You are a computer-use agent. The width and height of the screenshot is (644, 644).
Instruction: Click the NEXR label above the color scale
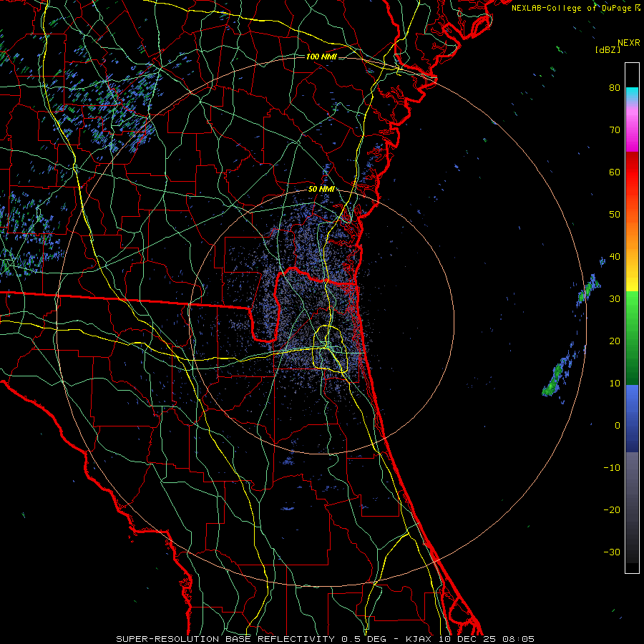tap(628, 43)
